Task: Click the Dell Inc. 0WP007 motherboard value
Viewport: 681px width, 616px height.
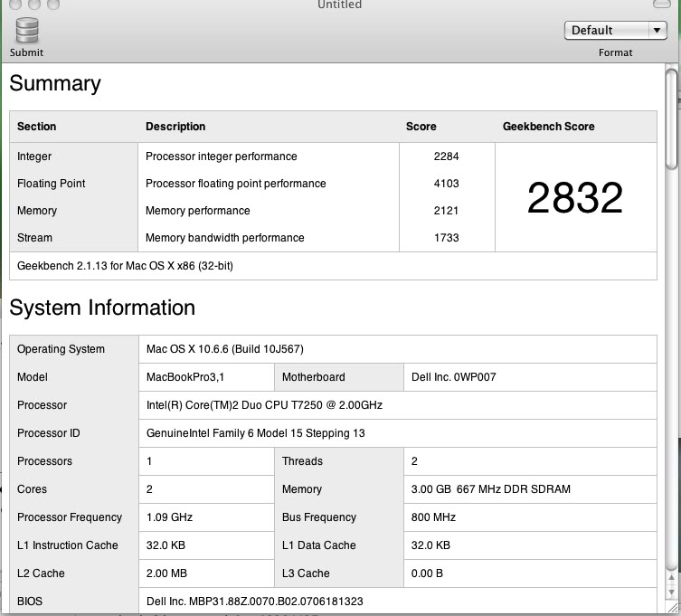Action: [453, 377]
